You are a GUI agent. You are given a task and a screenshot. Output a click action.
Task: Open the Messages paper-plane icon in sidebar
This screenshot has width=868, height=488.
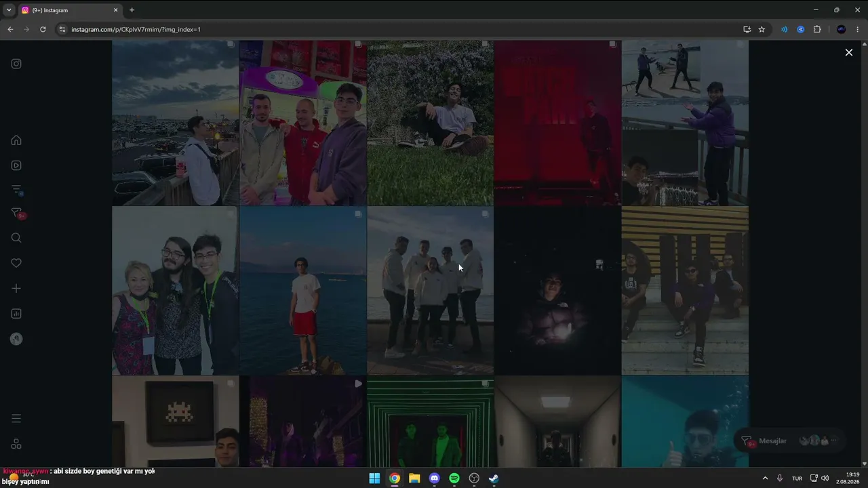16,213
